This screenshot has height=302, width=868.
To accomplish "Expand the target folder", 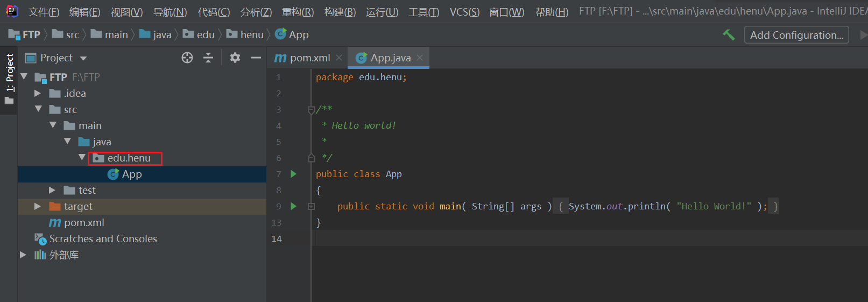I will point(38,206).
